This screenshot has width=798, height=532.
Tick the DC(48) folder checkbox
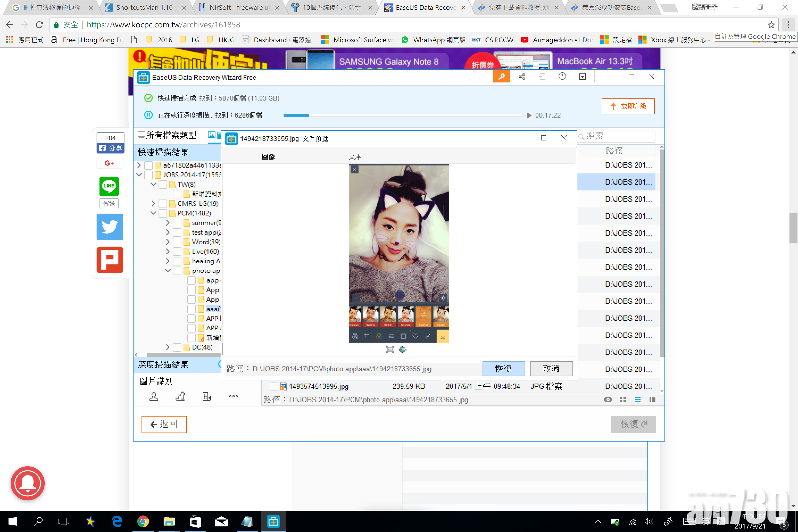(177, 347)
